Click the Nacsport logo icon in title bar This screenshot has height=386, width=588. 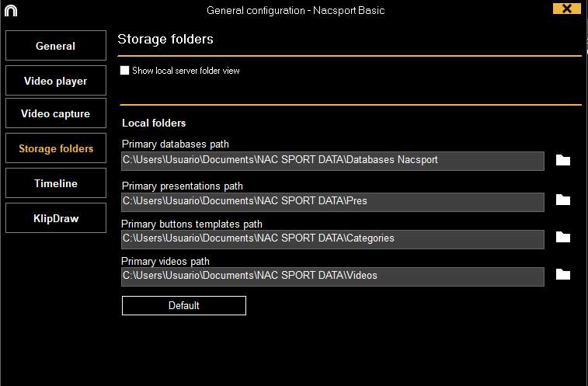11,11
